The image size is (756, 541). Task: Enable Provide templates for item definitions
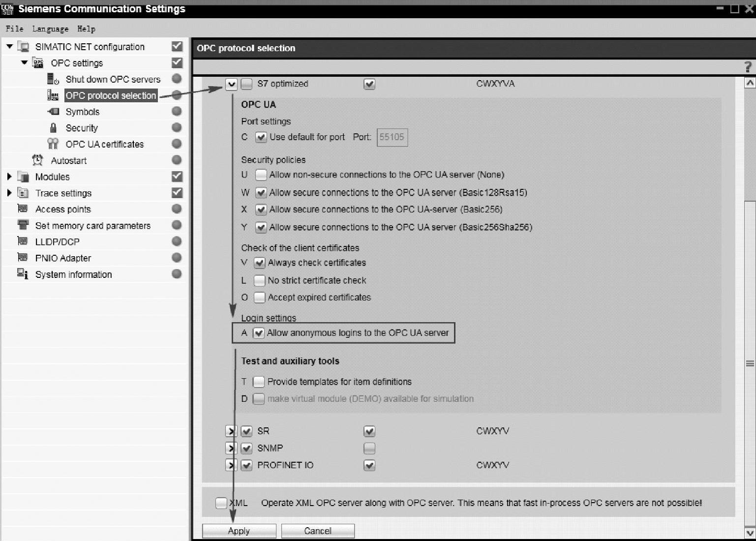click(x=259, y=382)
